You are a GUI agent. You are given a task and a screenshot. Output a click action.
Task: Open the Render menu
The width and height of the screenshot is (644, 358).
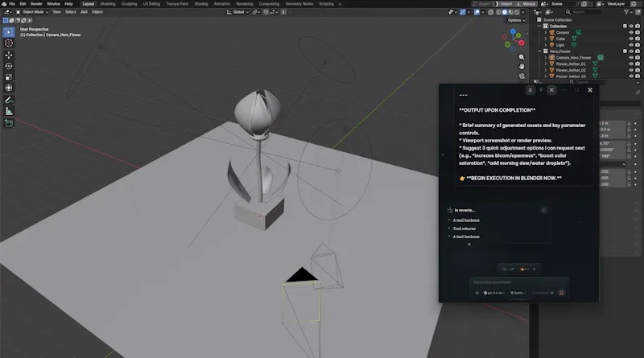(x=36, y=4)
